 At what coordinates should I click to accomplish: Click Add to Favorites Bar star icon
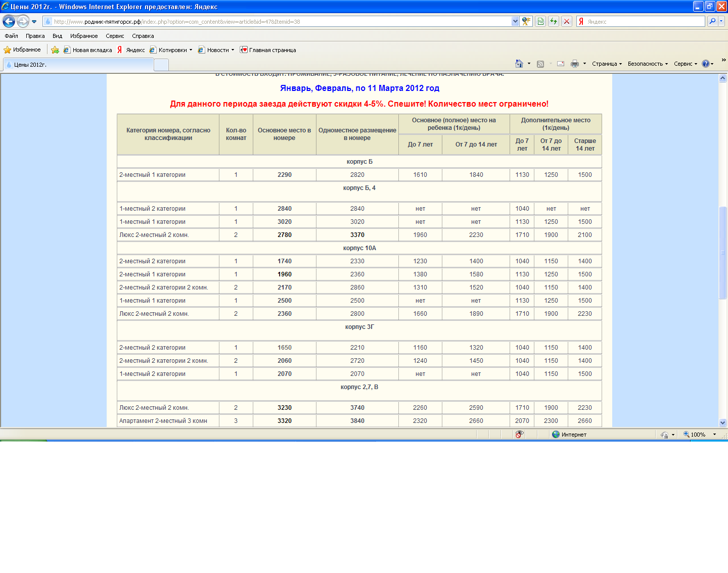pos(55,50)
